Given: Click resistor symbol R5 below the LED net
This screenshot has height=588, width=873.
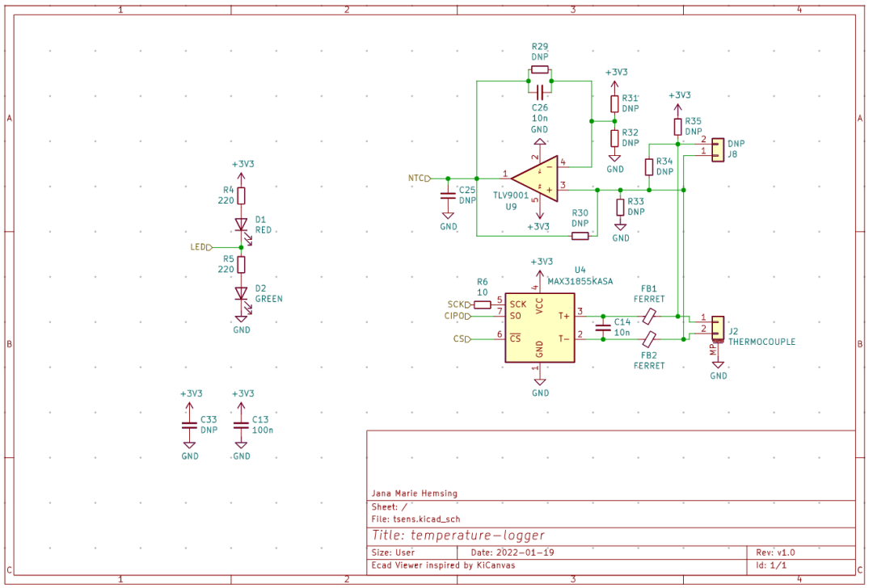Looking at the screenshot, I should pos(241,265).
